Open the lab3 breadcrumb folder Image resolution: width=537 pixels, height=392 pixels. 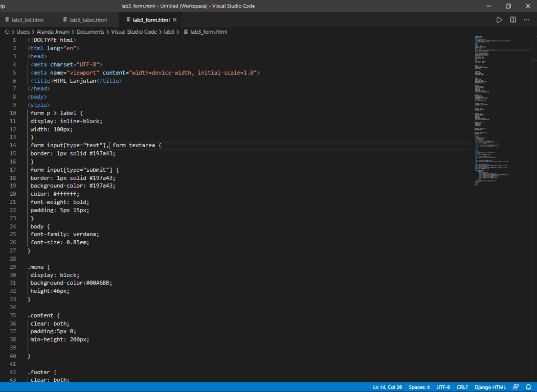point(169,32)
